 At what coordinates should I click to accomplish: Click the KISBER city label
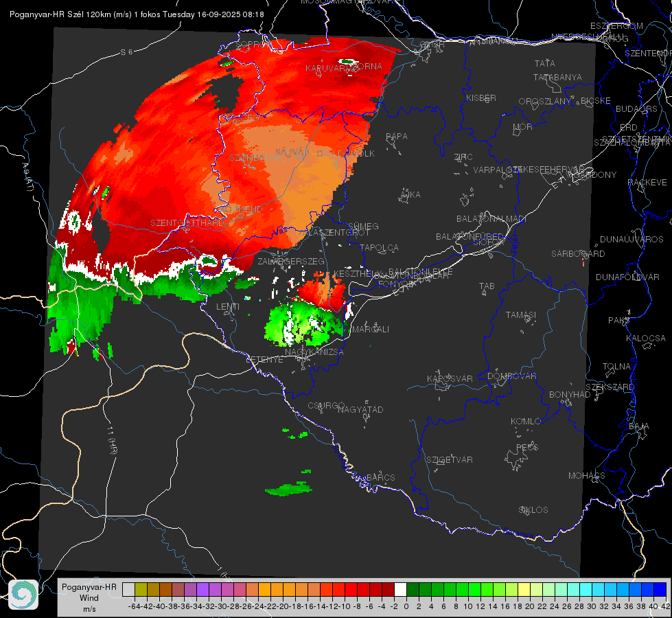coord(481,98)
